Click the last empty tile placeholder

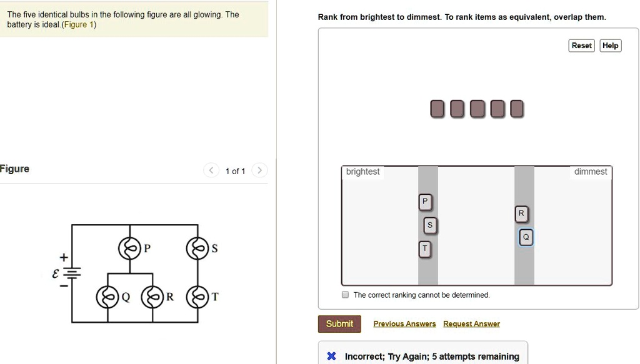[517, 109]
